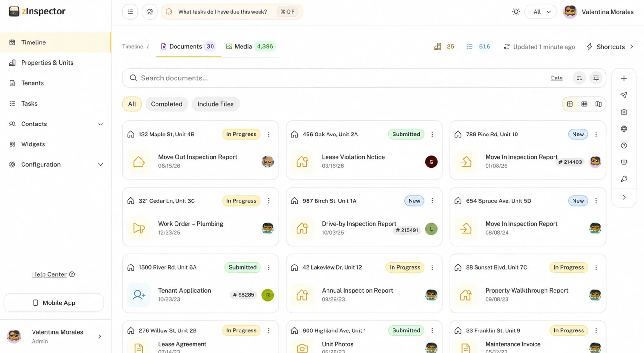
Task: Toggle the Include Files filter chip
Action: (x=215, y=104)
